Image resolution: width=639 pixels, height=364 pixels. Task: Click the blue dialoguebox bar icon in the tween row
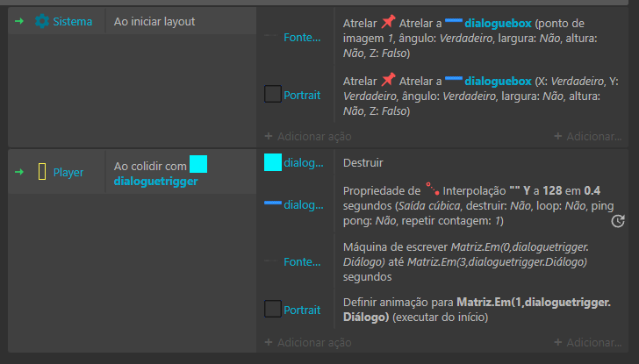click(x=273, y=204)
